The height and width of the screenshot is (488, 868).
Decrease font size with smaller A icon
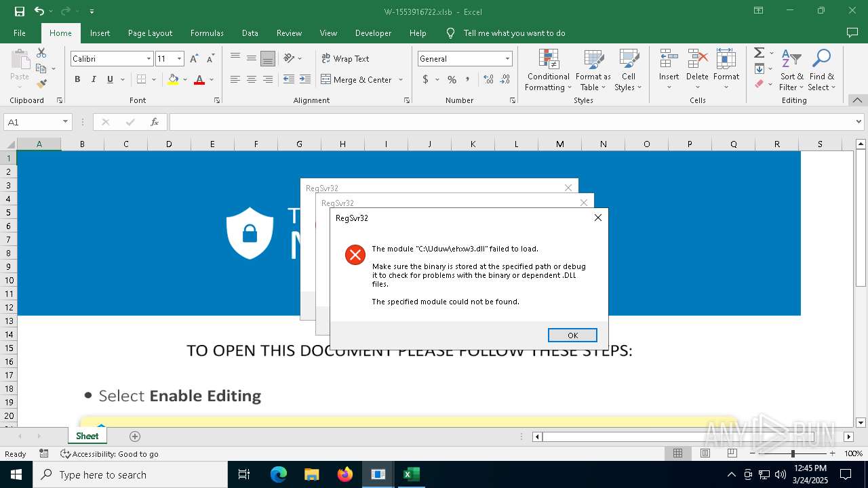click(210, 59)
